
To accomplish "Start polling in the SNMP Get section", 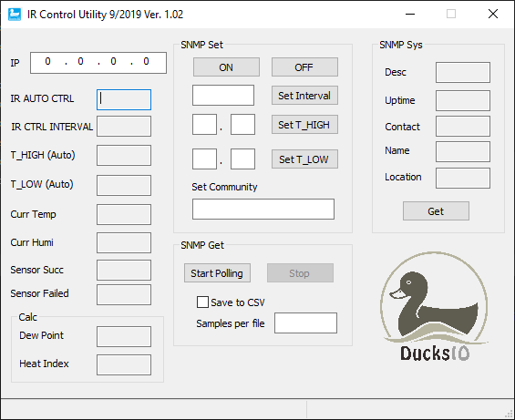I will click(x=217, y=273).
